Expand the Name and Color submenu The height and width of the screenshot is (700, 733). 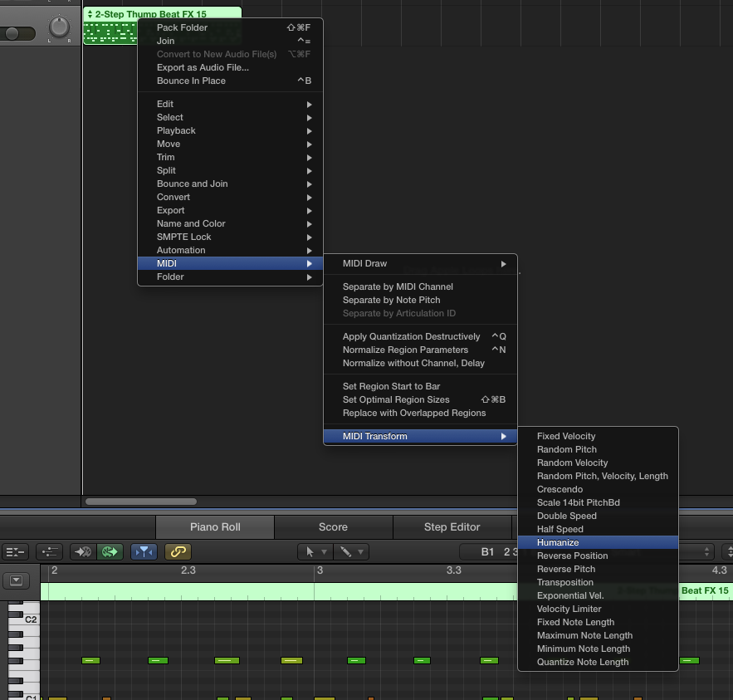[x=230, y=223]
